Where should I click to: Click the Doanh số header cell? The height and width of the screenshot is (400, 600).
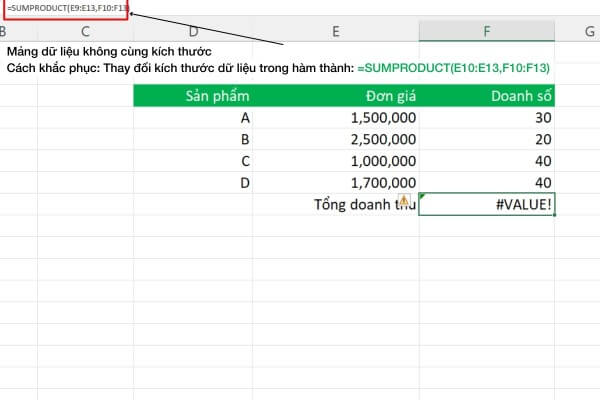coord(487,96)
